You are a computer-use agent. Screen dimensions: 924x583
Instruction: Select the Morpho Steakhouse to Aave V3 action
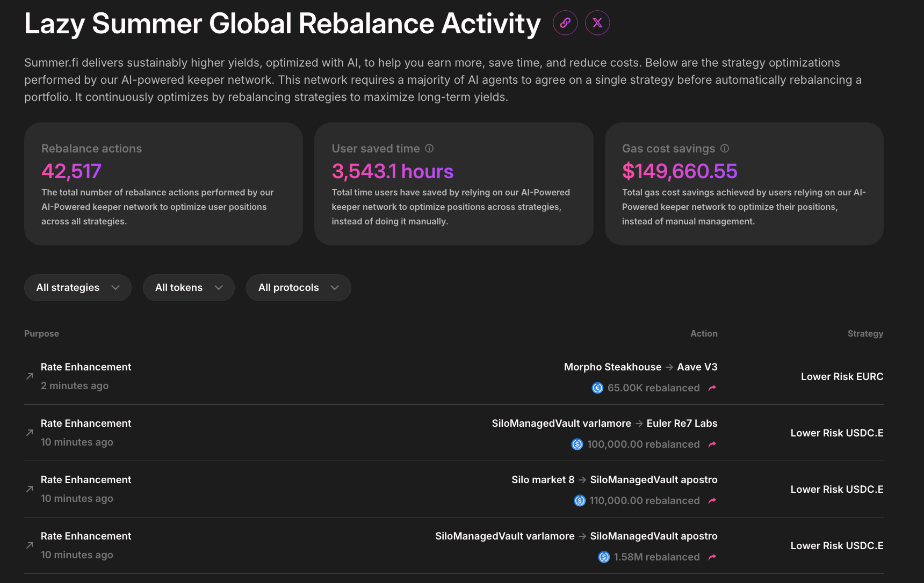point(640,367)
